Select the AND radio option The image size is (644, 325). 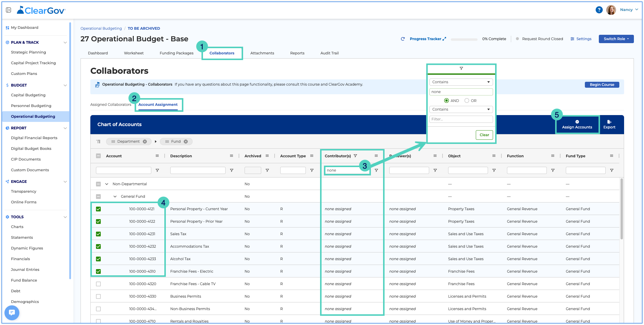pos(446,101)
